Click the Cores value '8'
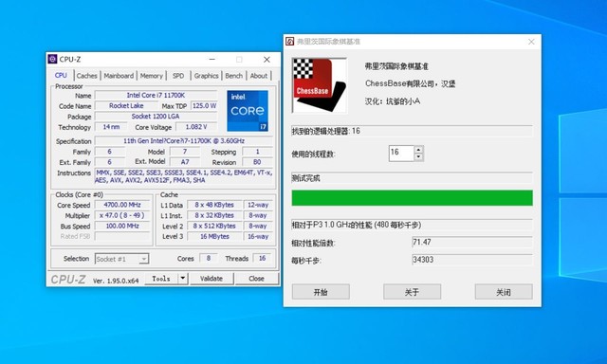This screenshot has width=607, height=364. point(209,258)
